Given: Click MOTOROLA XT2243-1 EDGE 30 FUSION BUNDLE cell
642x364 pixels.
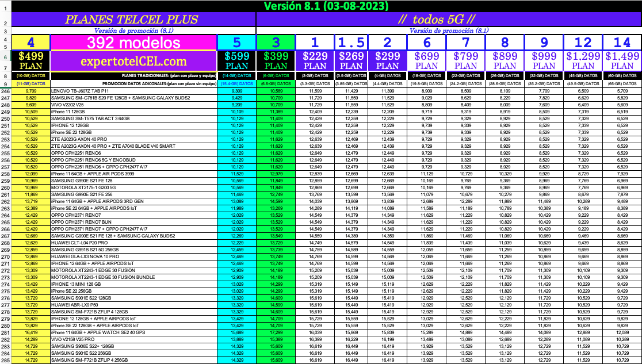Looking at the screenshot, I should [x=133, y=277].
